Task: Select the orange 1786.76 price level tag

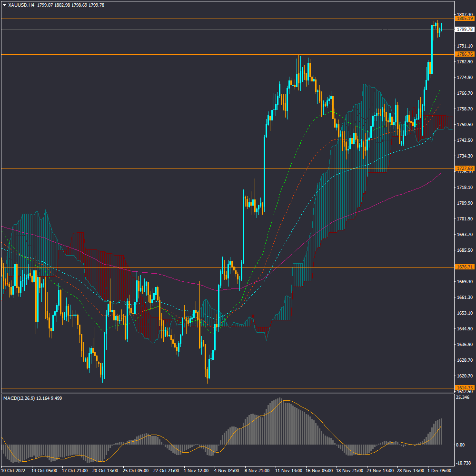Action: point(464,54)
